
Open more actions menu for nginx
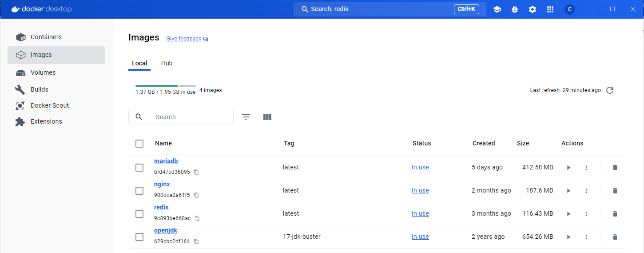(586, 191)
